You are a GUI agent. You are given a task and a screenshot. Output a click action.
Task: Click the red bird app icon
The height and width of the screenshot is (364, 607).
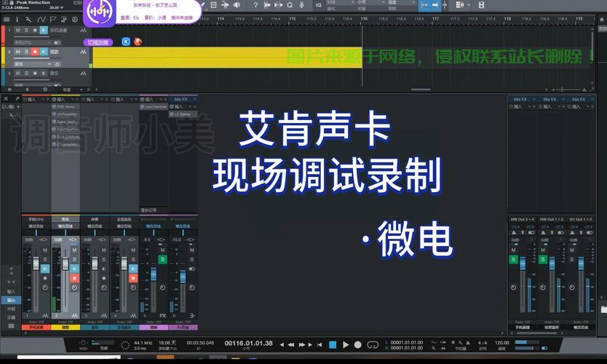138,41
